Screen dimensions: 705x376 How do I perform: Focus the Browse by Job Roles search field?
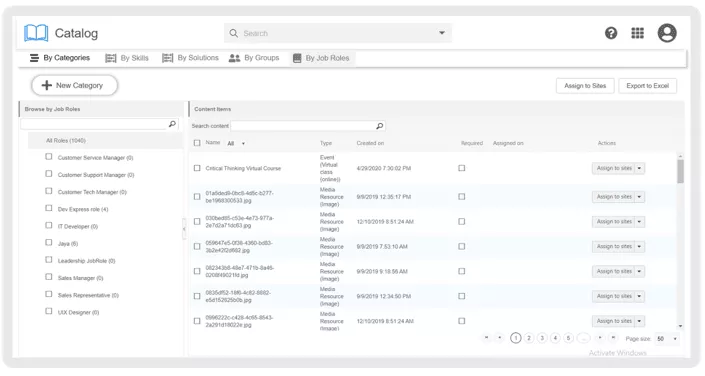tap(94, 124)
